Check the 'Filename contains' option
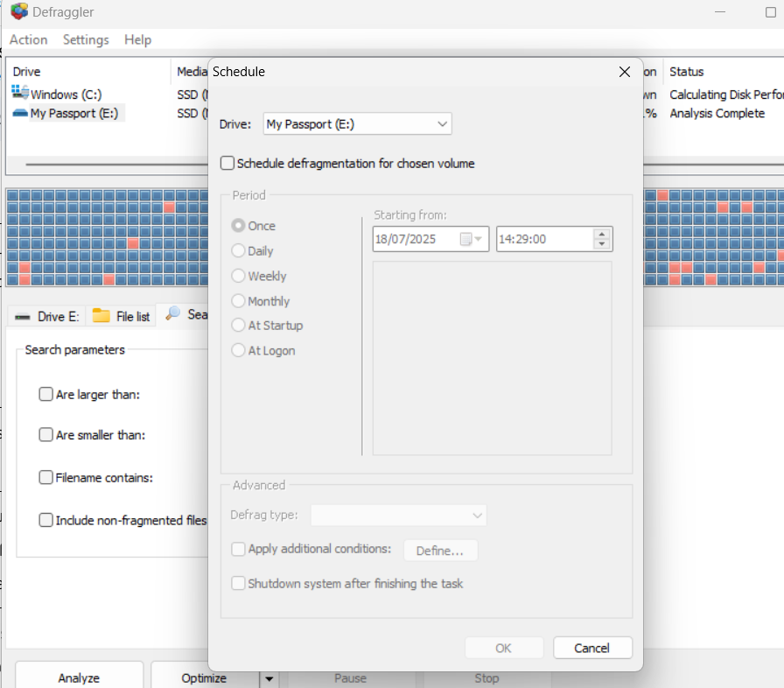784x688 pixels. [x=46, y=477]
